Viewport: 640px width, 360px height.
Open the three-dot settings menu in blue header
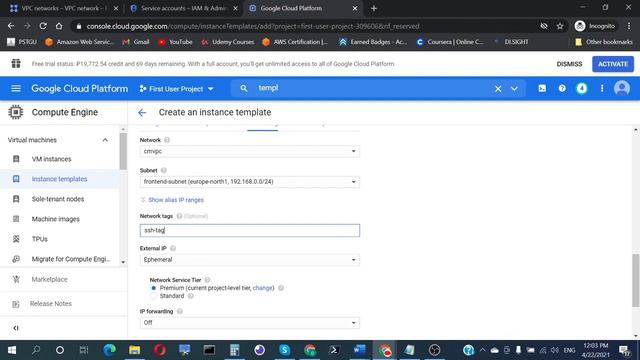pos(602,88)
